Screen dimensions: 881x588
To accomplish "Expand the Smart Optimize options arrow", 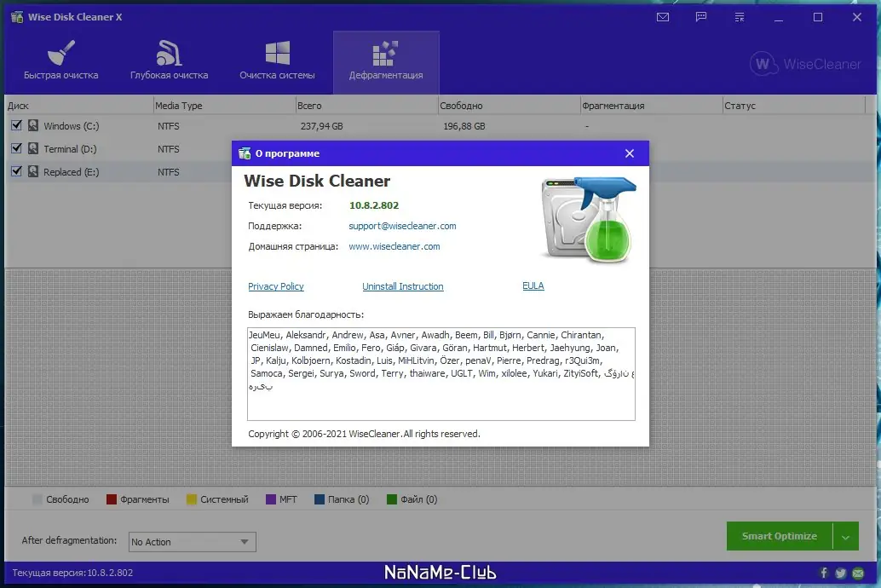I will (x=846, y=536).
